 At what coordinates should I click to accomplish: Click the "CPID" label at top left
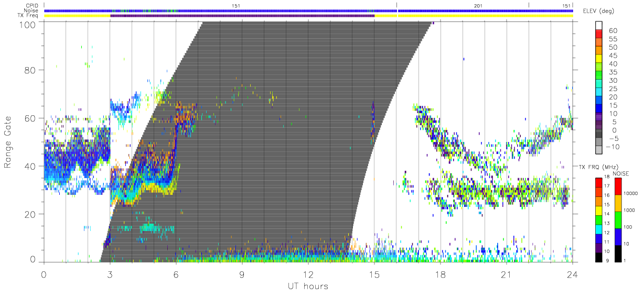(32, 5)
